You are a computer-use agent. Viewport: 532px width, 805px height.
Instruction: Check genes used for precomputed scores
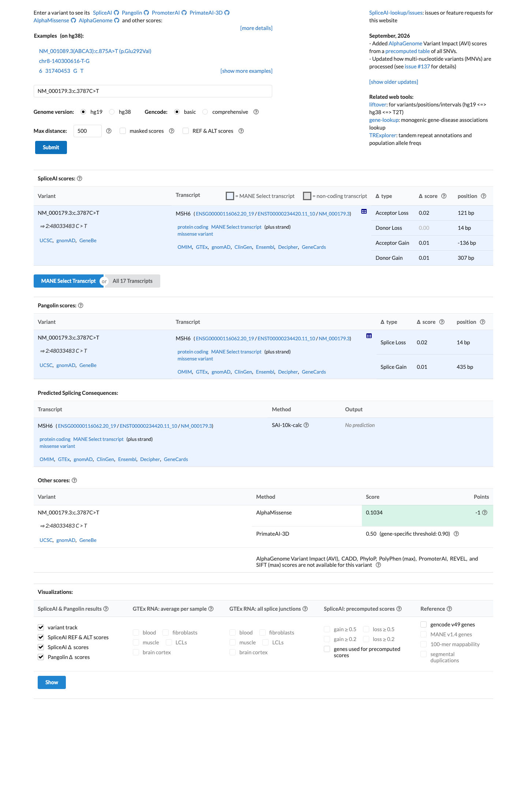point(327,649)
